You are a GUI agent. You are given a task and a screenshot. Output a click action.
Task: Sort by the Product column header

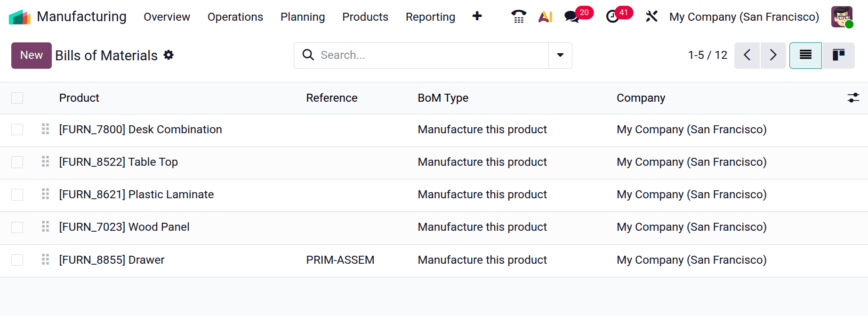(79, 98)
